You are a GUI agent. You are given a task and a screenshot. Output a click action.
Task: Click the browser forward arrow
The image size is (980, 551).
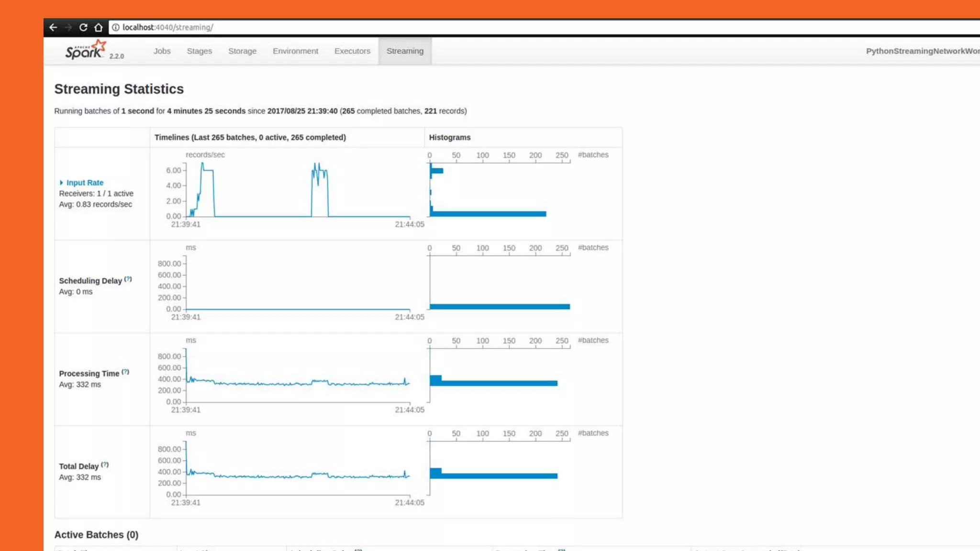point(68,27)
